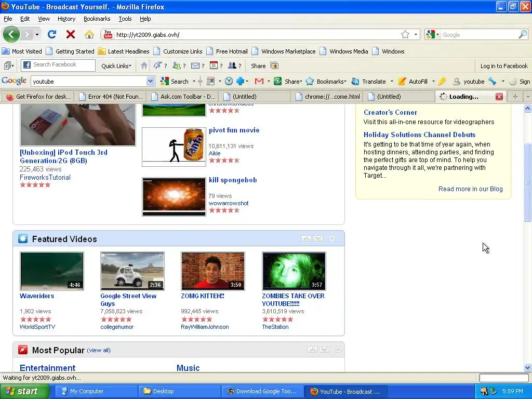Click the AutoFill pencil icon

coord(402,82)
